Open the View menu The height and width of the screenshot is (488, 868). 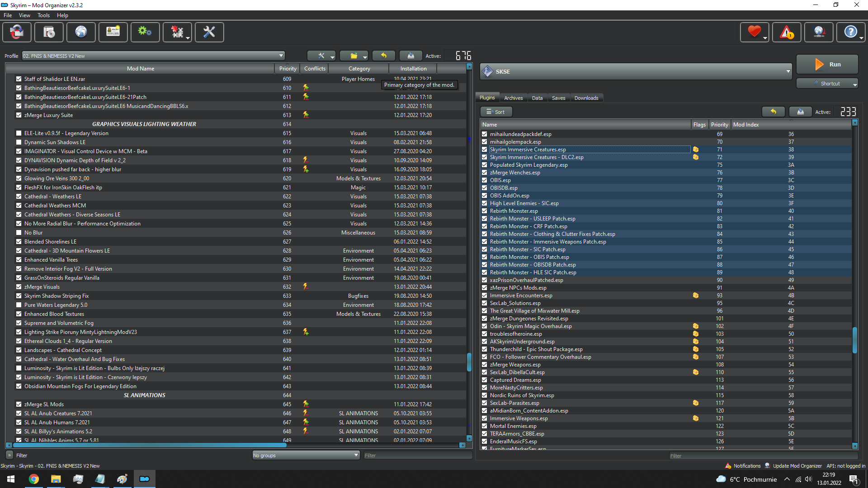tap(24, 15)
